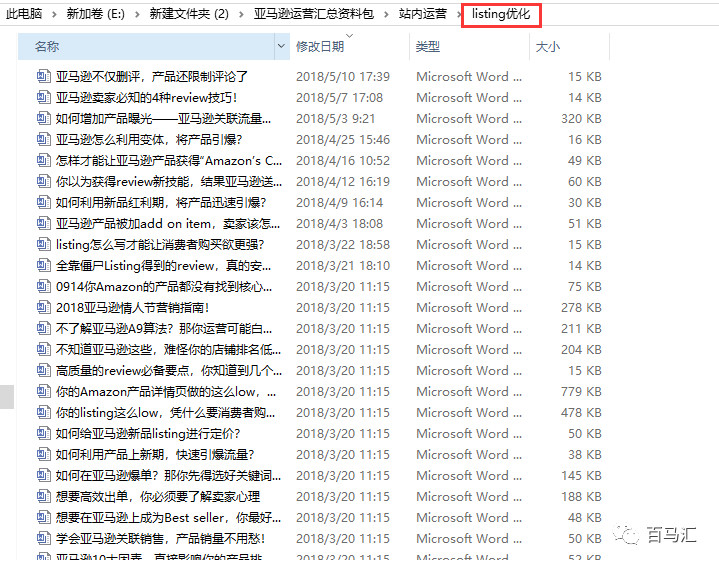Sort files by the 大小 column header

point(548,47)
